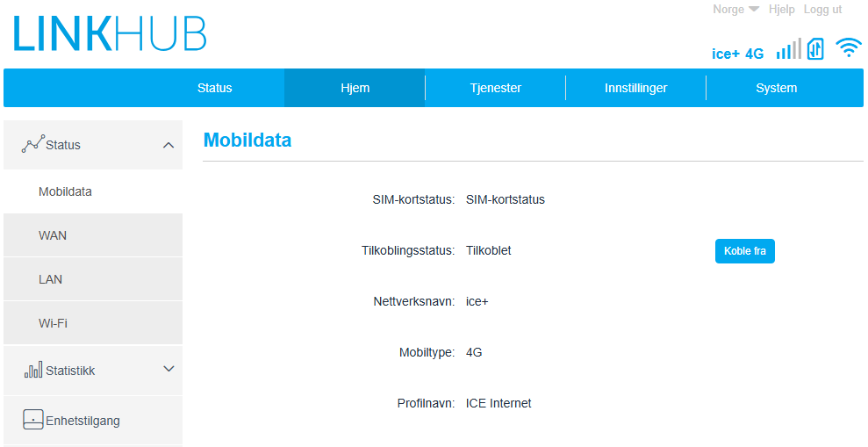Image resolution: width=868 pixels, height=447 pixels.
Task: Collapse the Status sidebar section
Action: (169, 145)
